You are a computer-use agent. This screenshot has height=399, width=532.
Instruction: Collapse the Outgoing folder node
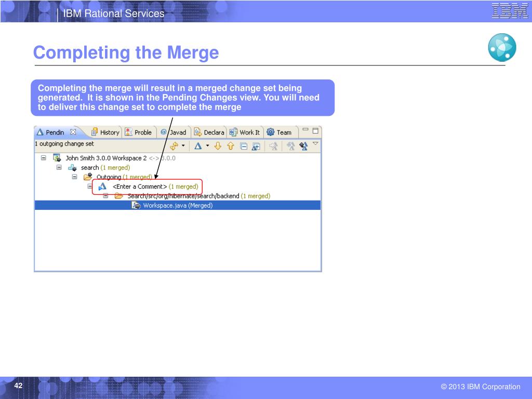[x=75, y=177]
